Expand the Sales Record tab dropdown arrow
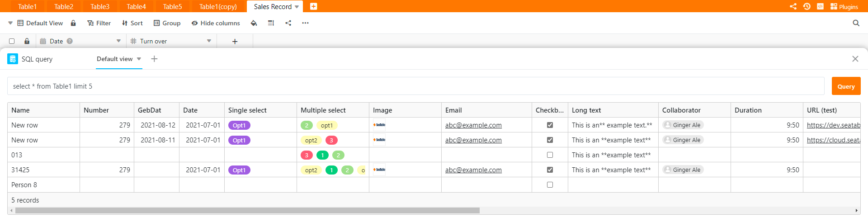This screenshot has height=222, width=868. click(297, 7)
